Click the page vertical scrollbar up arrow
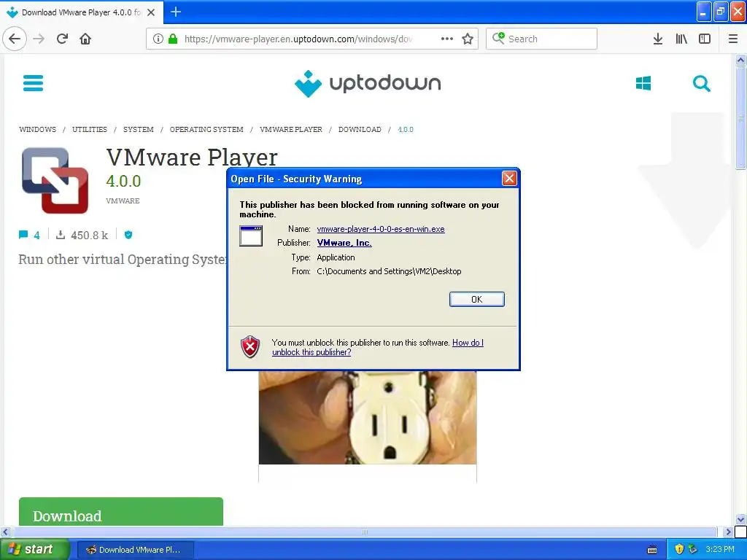The height and width of the screenshot is (560, 747). 740,61
